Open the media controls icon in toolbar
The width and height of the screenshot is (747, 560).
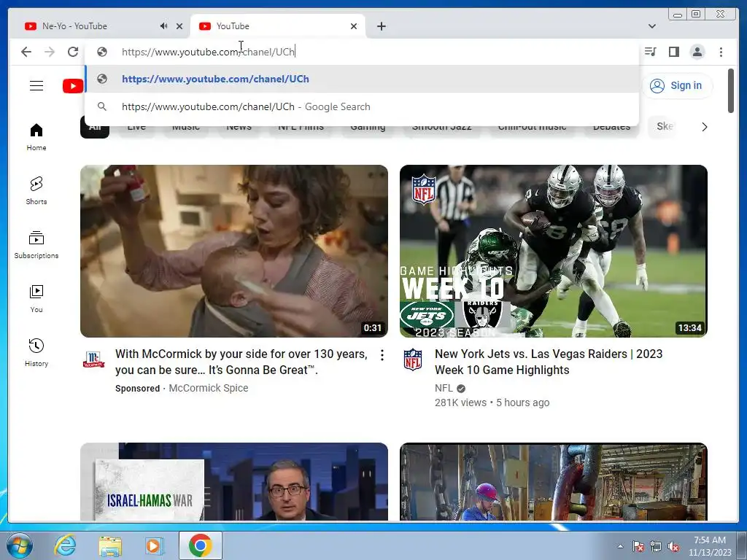coord(650,52)
